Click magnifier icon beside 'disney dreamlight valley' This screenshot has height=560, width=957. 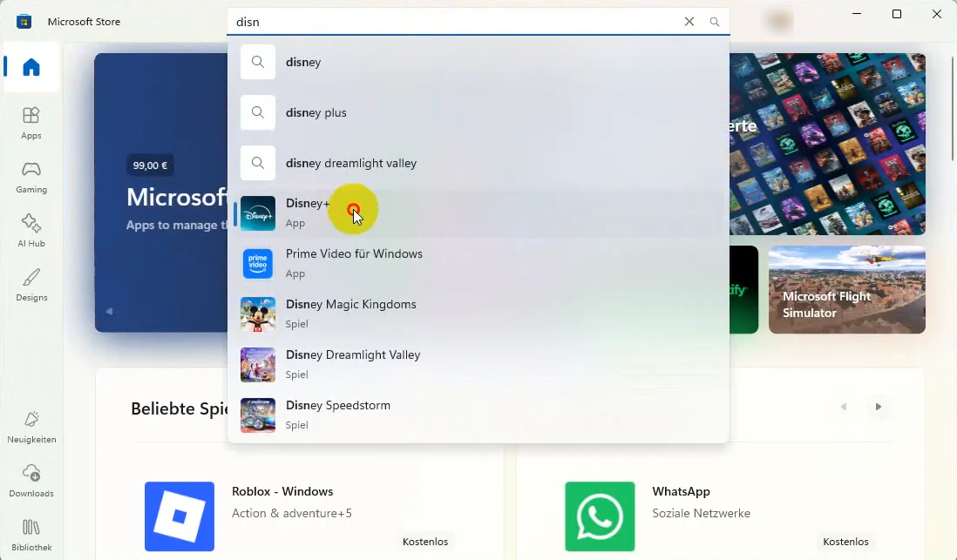pyautogui.click(x=258, y=163)
